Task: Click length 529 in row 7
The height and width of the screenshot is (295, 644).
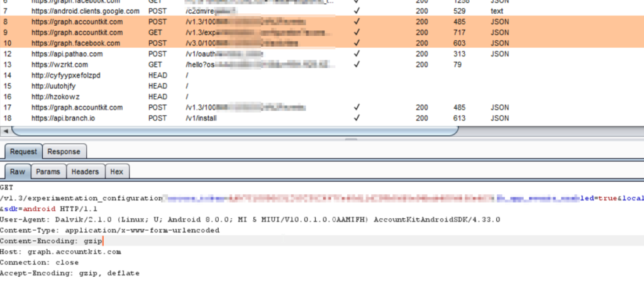Action: [x=460, y=11]
